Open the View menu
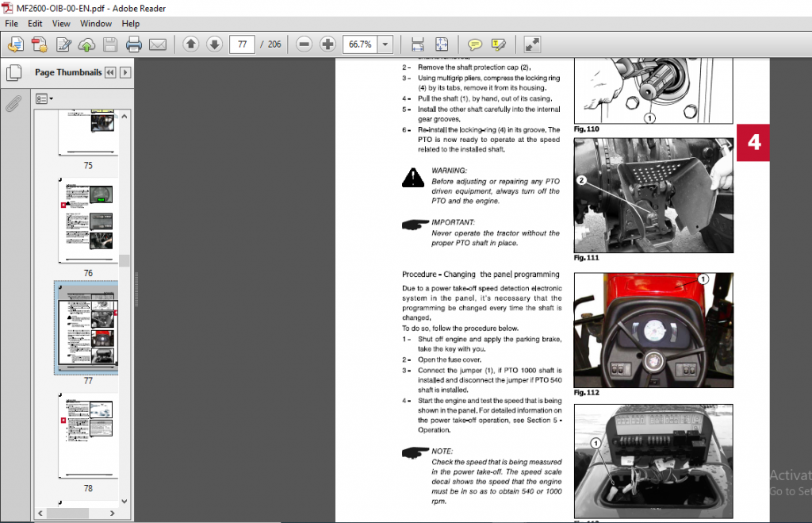 (x=60, y=23)
